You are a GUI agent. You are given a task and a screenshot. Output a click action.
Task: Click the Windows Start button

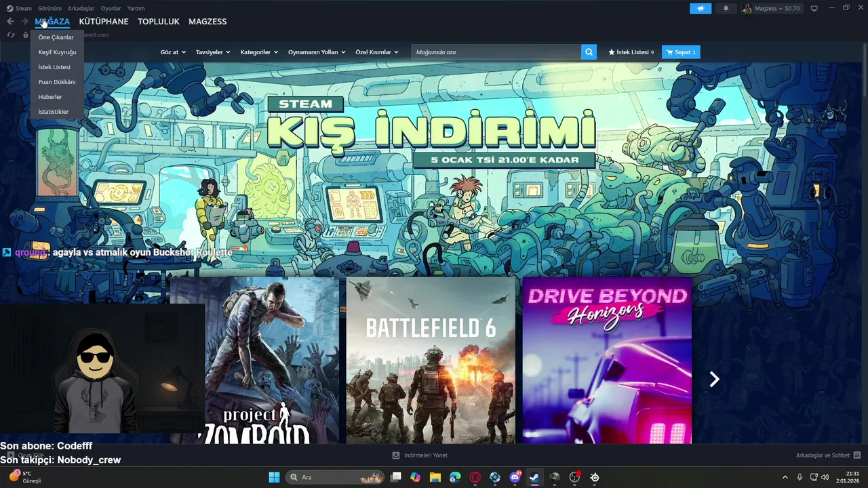point(274,477)
